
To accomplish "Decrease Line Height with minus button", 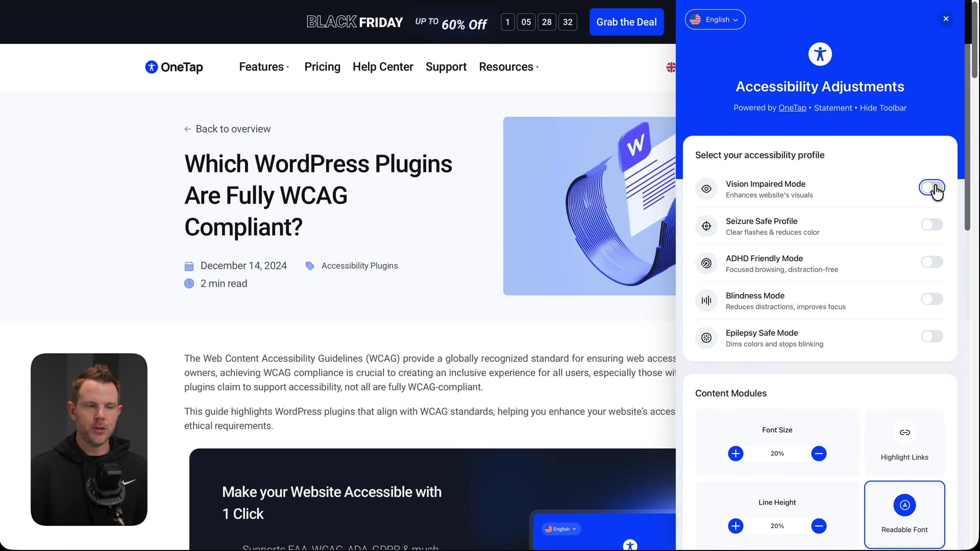I will (x=819, y=526).
